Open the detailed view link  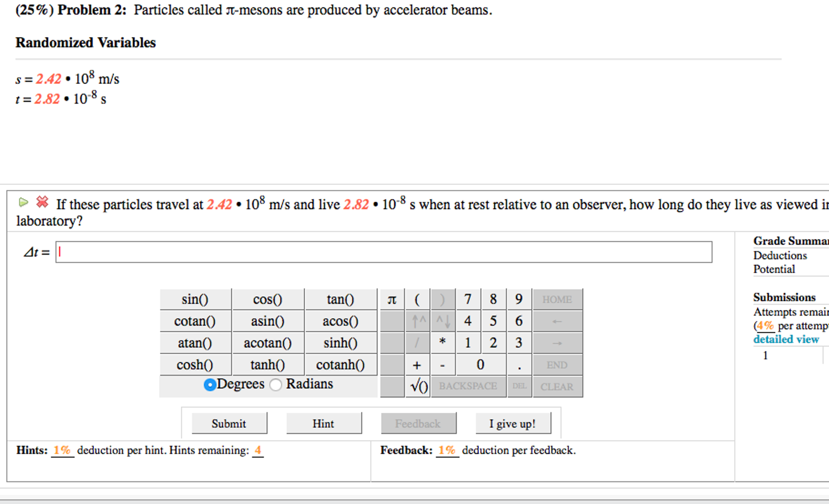pyautogui.click(x=786, y=339)
